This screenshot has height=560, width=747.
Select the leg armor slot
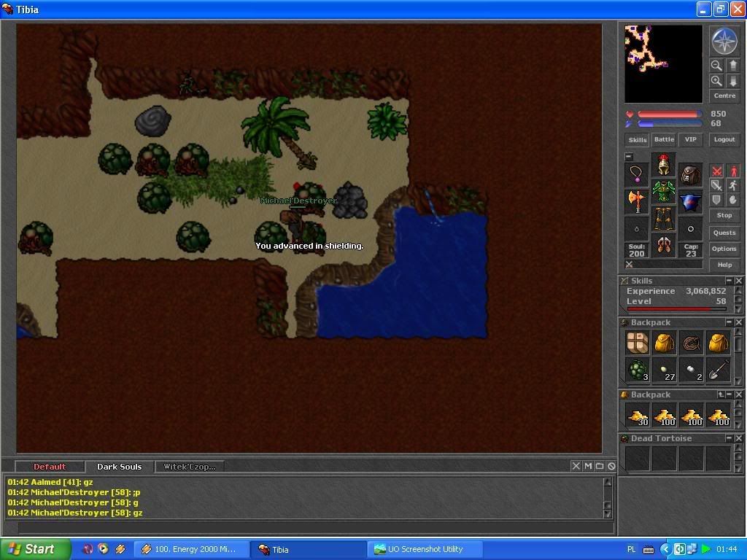664,219
